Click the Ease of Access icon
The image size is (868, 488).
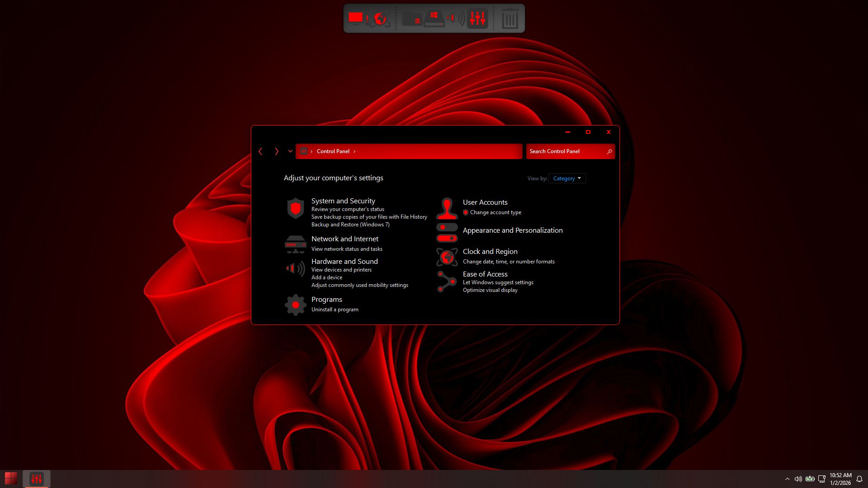click(447, 282)
